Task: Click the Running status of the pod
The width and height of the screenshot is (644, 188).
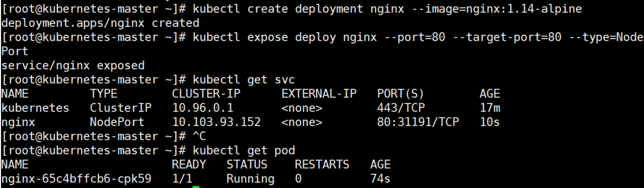Action: (x=250, y=179)
